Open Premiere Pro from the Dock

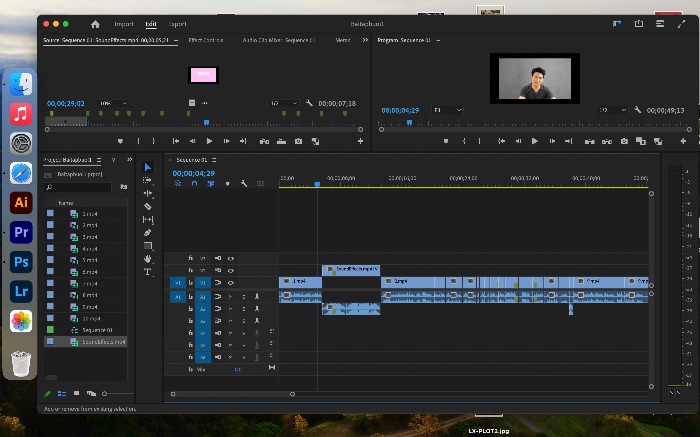pyautogui.click(x=21, y=232)
